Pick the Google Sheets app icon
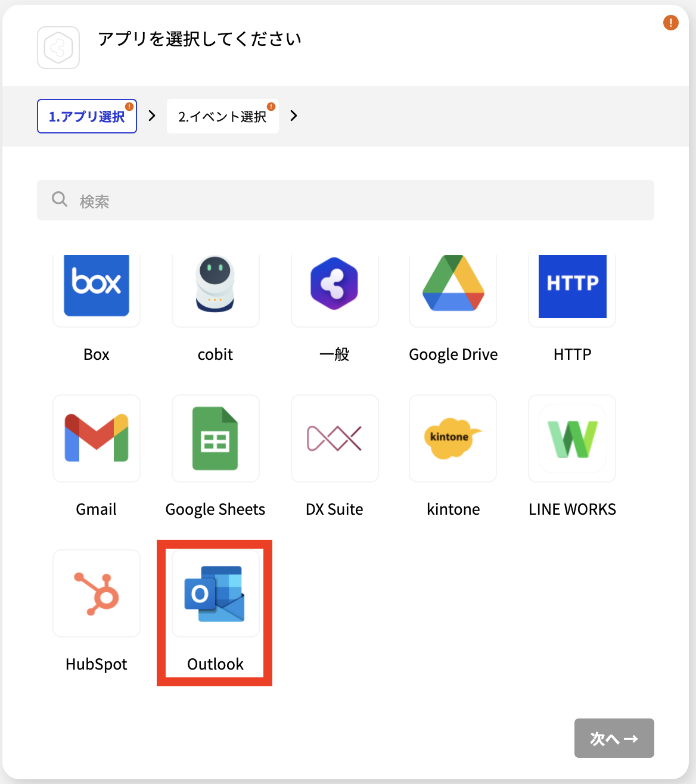The image size is (696, 784). tap(216, 438)
